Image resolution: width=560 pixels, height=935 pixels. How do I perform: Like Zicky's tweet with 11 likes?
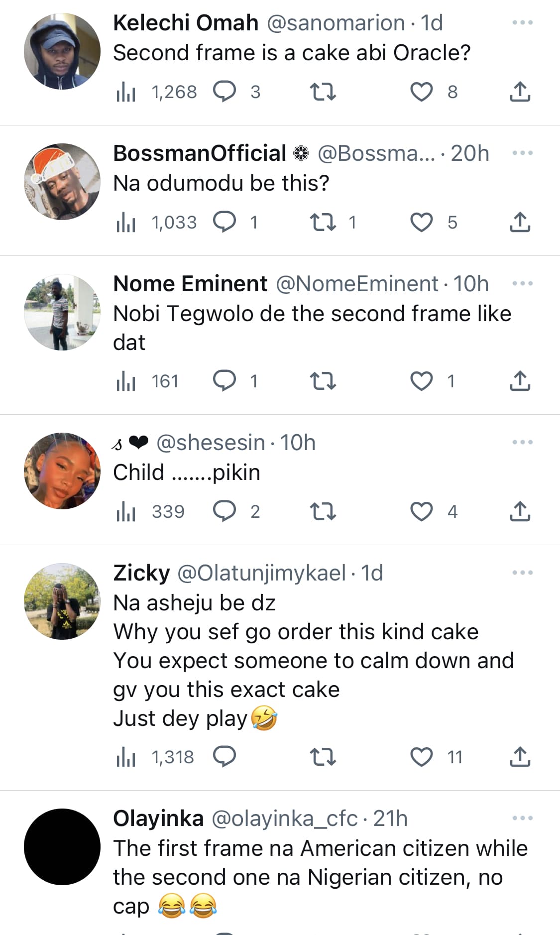[x=421, y=757]
